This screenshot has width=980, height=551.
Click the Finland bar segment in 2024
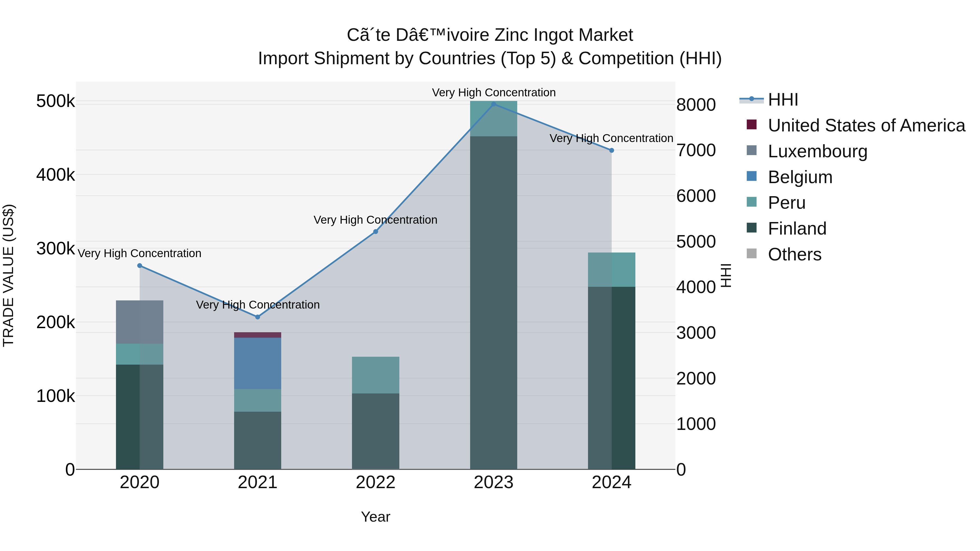pos(612,378)
